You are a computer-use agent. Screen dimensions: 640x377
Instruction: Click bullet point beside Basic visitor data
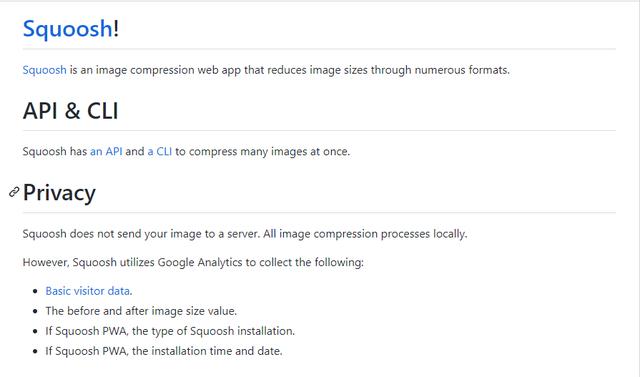[x=36, y=291]
